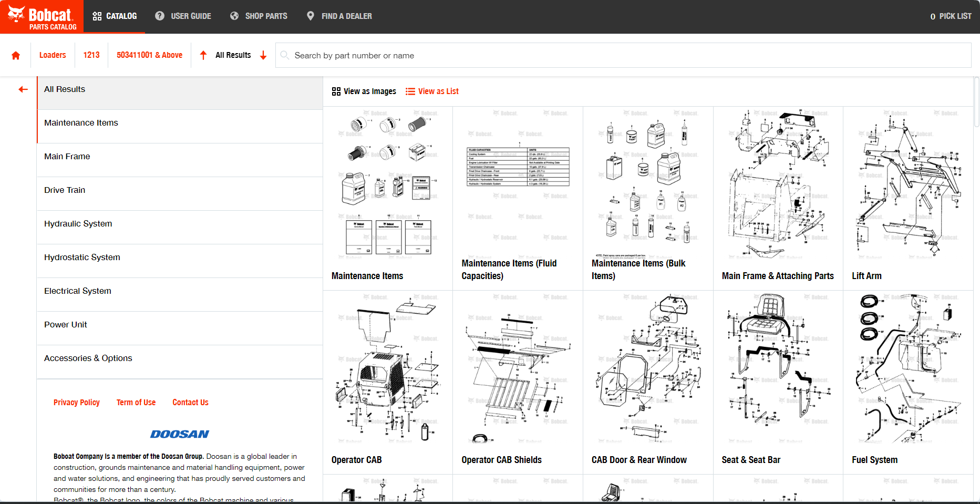The image size is (980, 504).
Task: Open the All Results breadcrumb selector
Action: click(233, 55)
